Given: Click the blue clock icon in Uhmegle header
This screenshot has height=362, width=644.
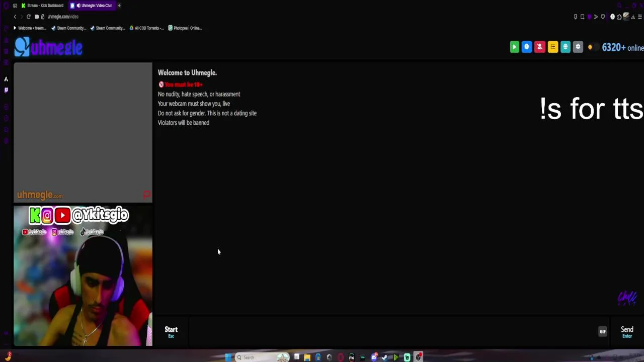Looking at the screenshot, I should click(x=527, y=47).
